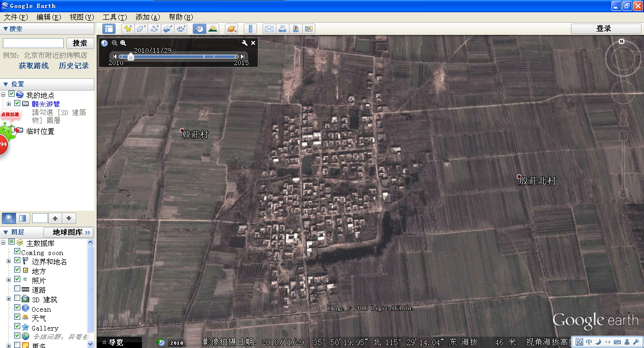Click the pan joystick control
Screen dimensions: 644x348
pyautogui.click(x=623, y=92)
